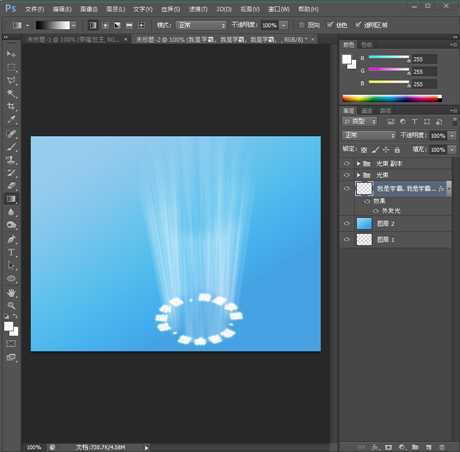Viewport: 460px width, 452px height.
Task: Expand the 光束 group
Action: coord(358,175)
